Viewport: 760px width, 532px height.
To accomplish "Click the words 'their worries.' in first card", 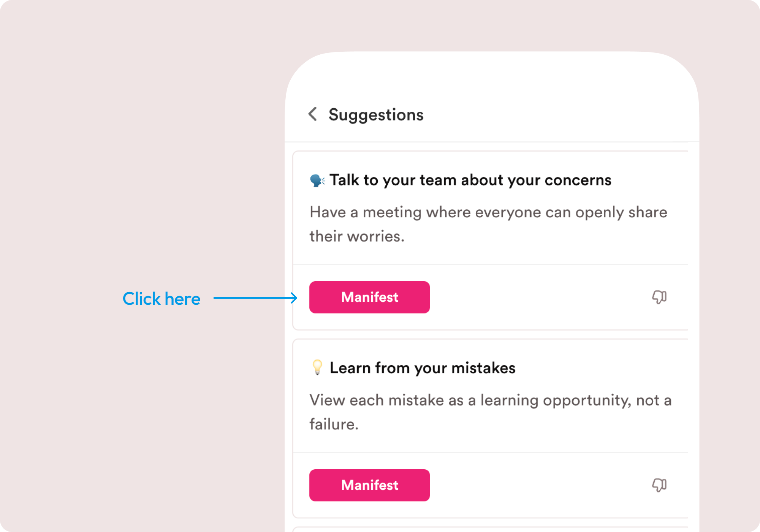I will point(357,236).
